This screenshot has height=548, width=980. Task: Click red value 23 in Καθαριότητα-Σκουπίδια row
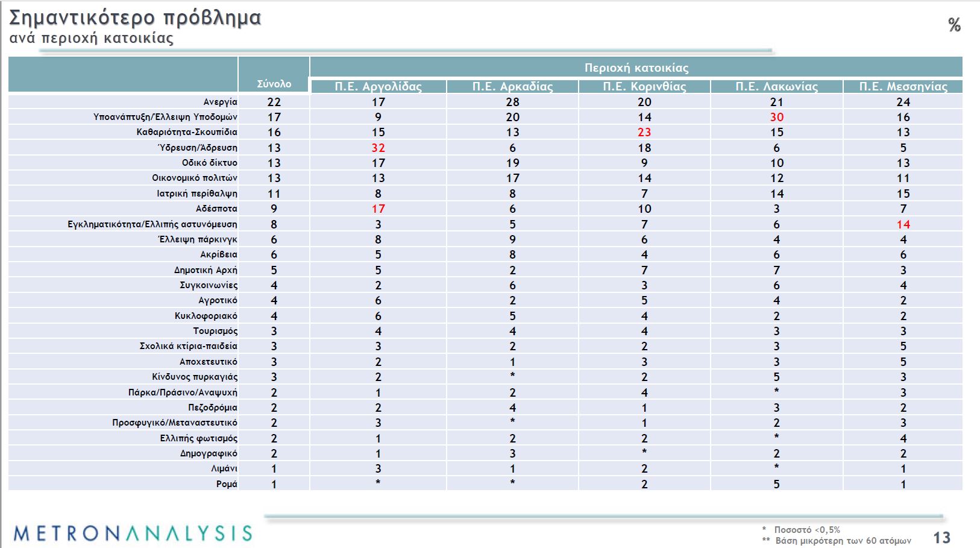coord(644,132)
